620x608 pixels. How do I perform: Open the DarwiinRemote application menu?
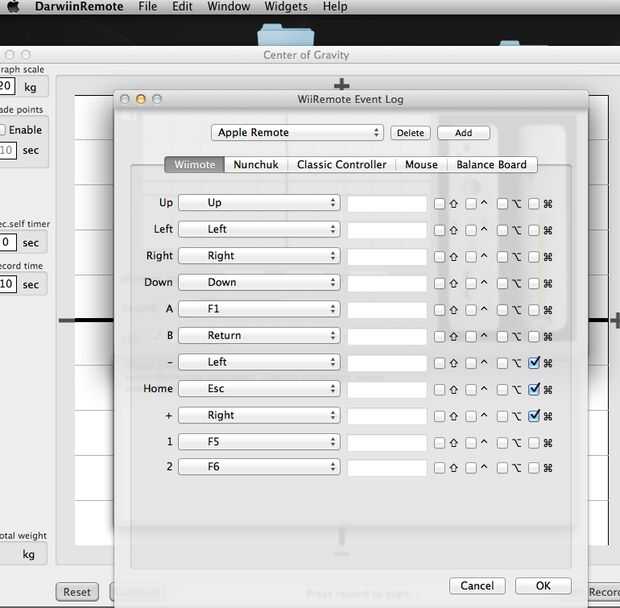(79, 6)
